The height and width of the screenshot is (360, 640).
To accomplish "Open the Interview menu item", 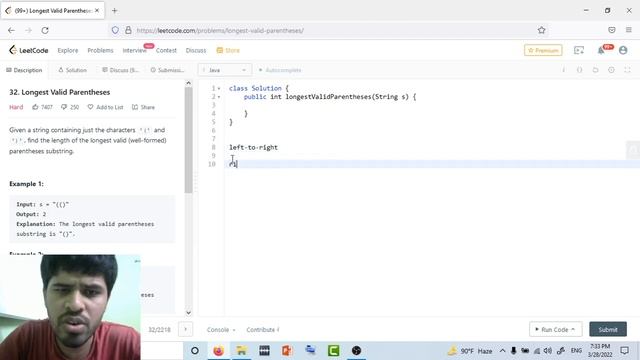I will tap(134, 50).
